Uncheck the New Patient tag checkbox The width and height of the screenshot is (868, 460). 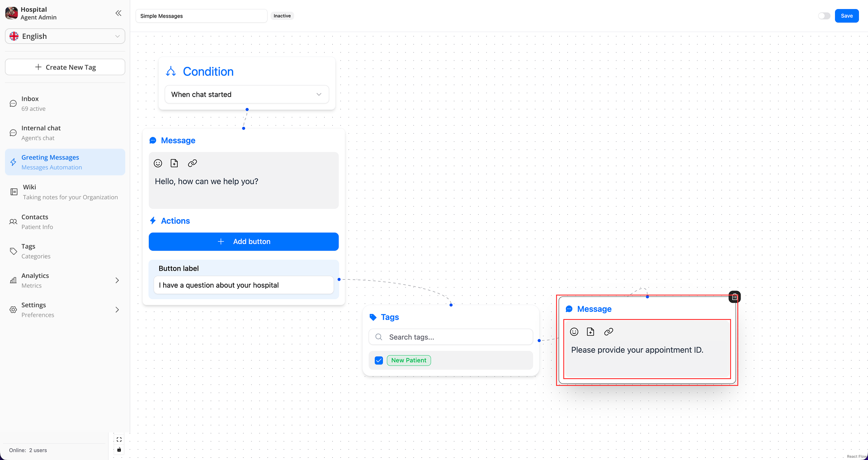click(379, 360)
